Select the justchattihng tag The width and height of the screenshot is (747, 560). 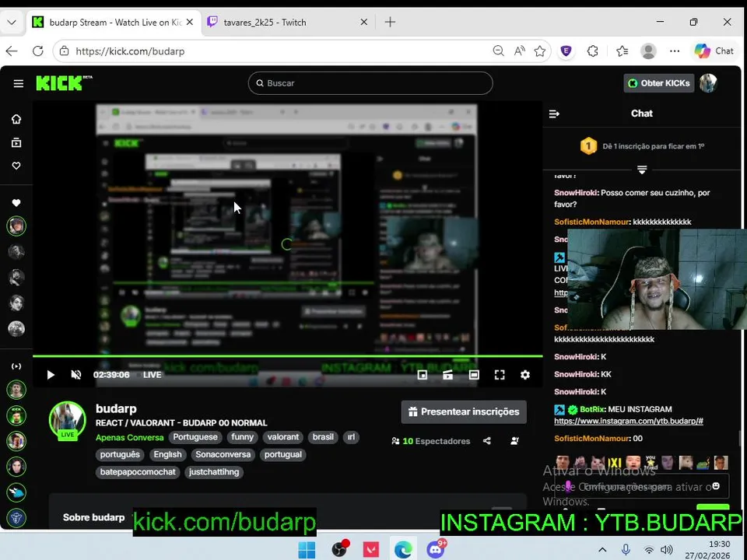pyautogui.click(x=214, y=472)
